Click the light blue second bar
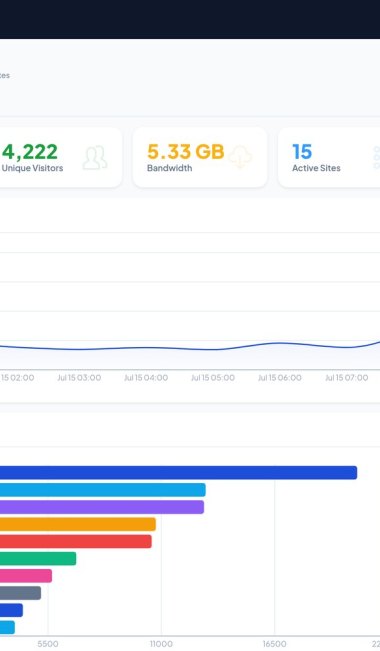The image size is (380, 651). tap(103, 490)
